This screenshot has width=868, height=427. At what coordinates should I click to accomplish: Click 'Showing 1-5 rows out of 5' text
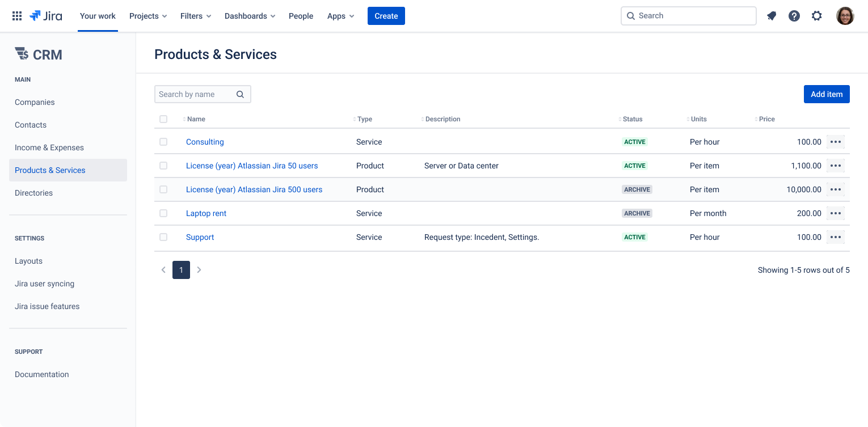tap(804, 270)
